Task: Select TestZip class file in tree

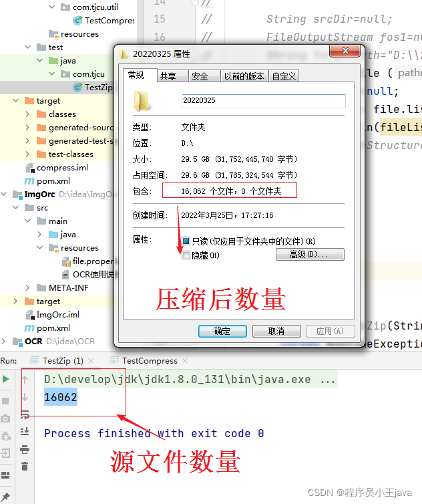Action: coord(93,88)
